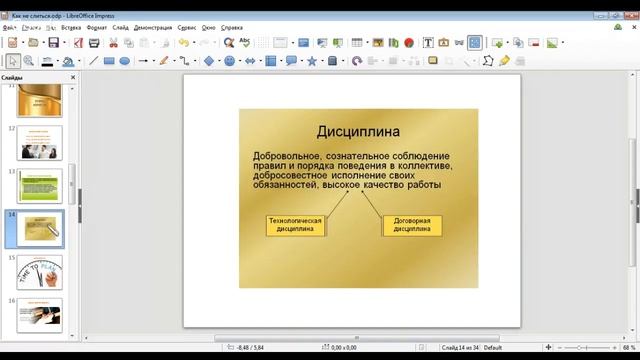Click the Insert Image icon
Screen dimensions: 640x360
point(378,42)
